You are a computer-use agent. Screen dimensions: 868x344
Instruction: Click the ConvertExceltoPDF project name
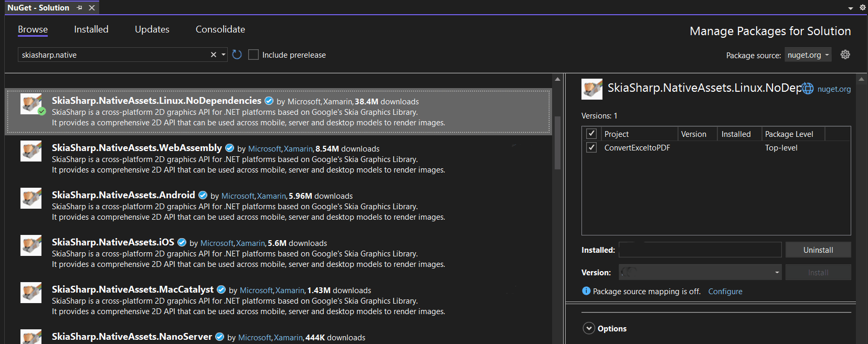click(x=637, y=148)
